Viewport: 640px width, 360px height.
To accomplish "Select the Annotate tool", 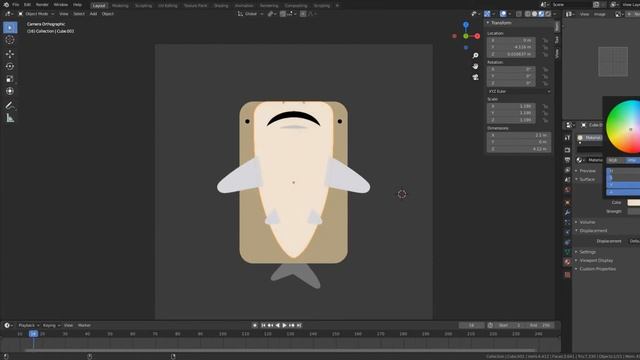I will tap(10, 105).
